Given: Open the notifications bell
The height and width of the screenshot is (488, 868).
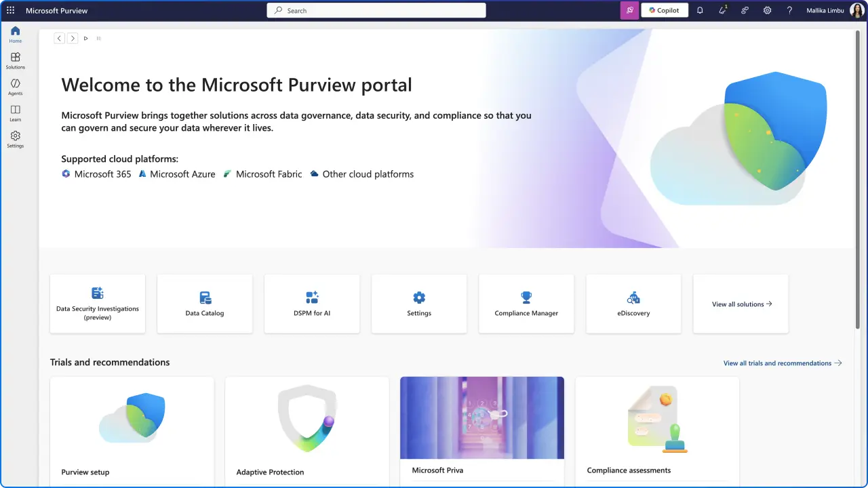Looking at the screenshot, I should [x=700, y=10].
